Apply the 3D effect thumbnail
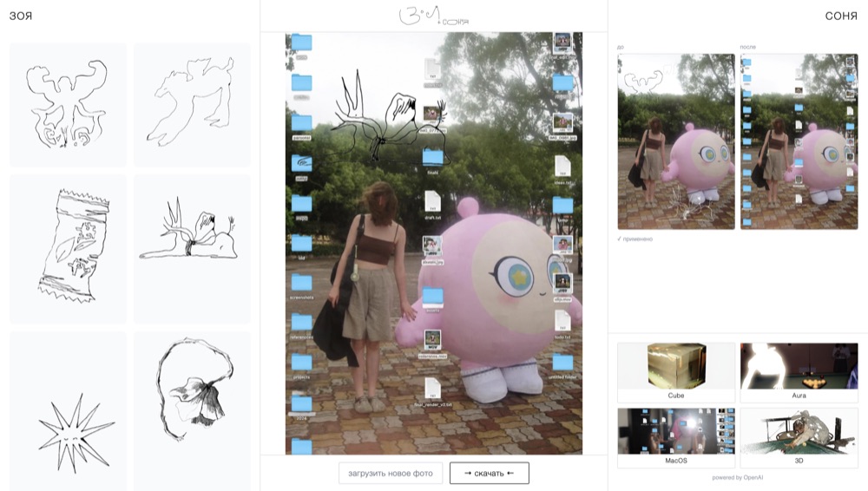Screen dimensions: 868x491 pyautogui.click(x=799, y=431)
